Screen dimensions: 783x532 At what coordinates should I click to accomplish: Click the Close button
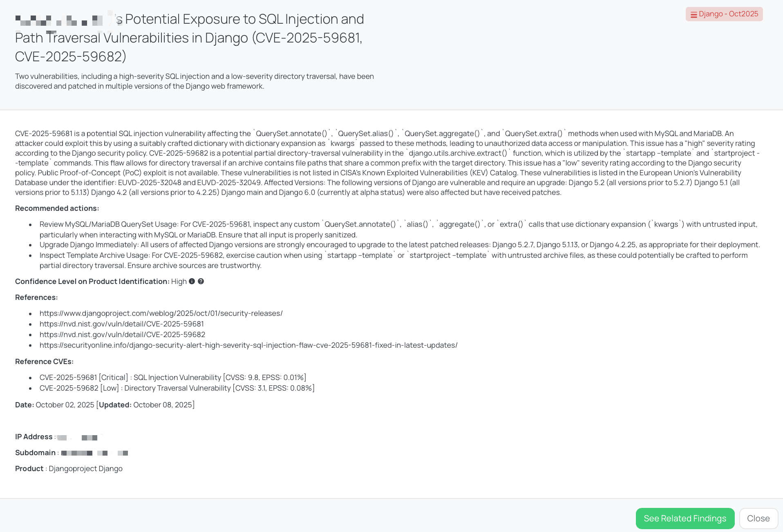[x=758, y=518]
